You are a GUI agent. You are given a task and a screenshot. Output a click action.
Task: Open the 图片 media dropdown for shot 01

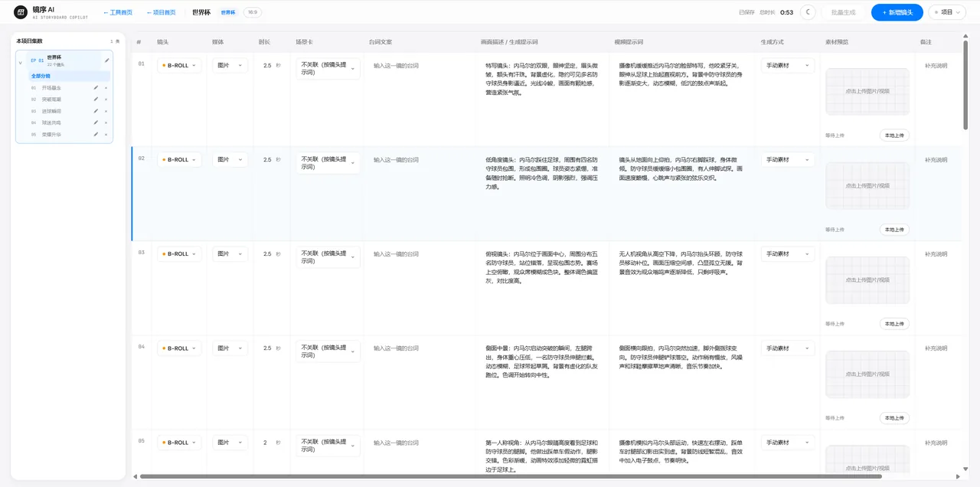(230, 66)
